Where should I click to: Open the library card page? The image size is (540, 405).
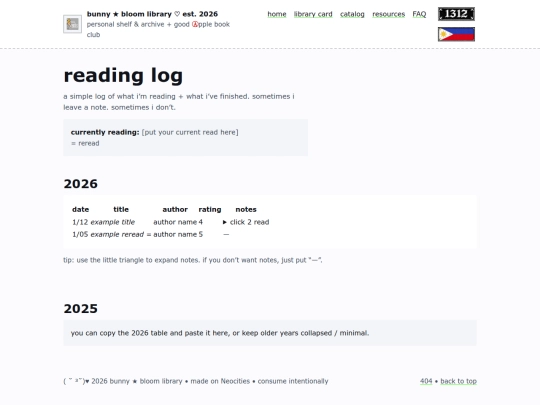313,14
